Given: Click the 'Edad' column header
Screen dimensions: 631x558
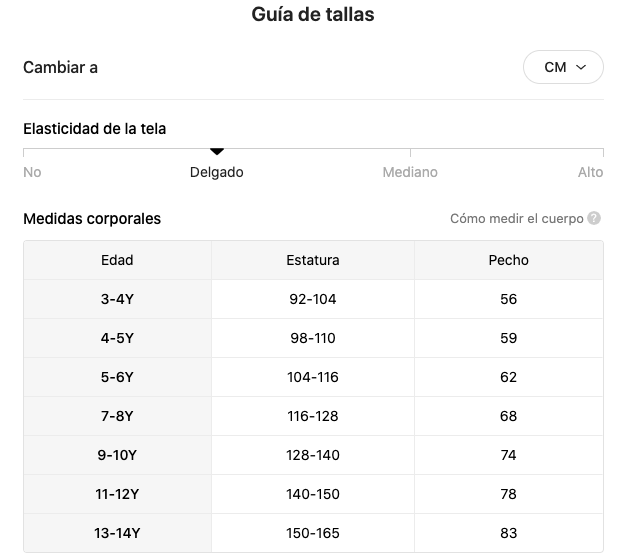Looking at the screenshot, I should 117,260.
